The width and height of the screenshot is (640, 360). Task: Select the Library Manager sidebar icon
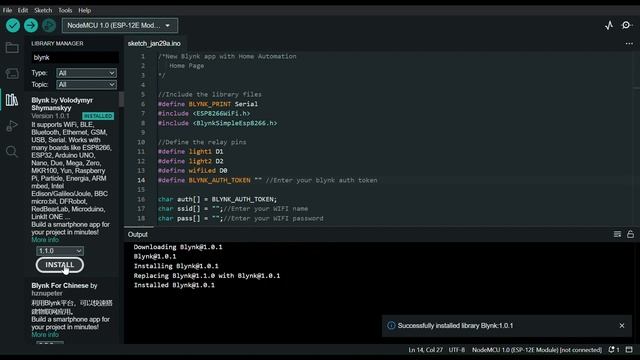click(x=12, y=100)
